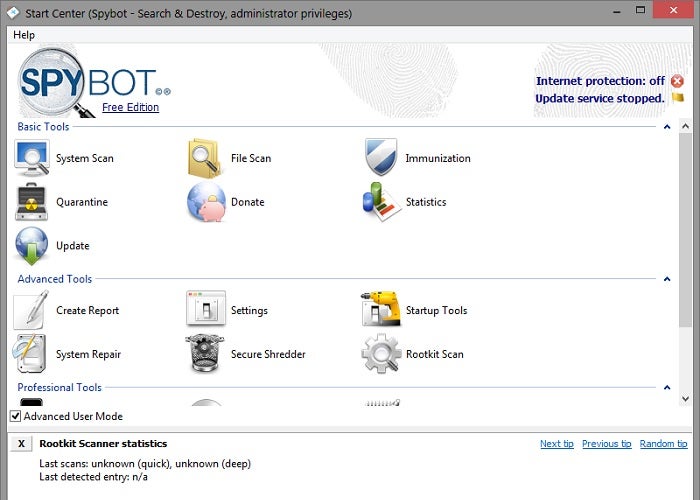The width and height of the screenshot is (700, 500).
Task: Close the tip panel with X button
Action: [x=22, y=444]
